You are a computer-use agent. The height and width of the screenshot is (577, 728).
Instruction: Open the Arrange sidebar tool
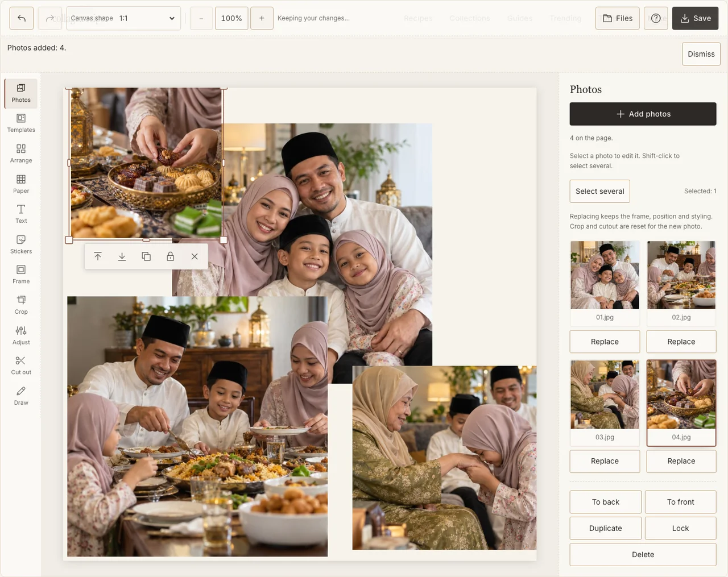[21, 154]
